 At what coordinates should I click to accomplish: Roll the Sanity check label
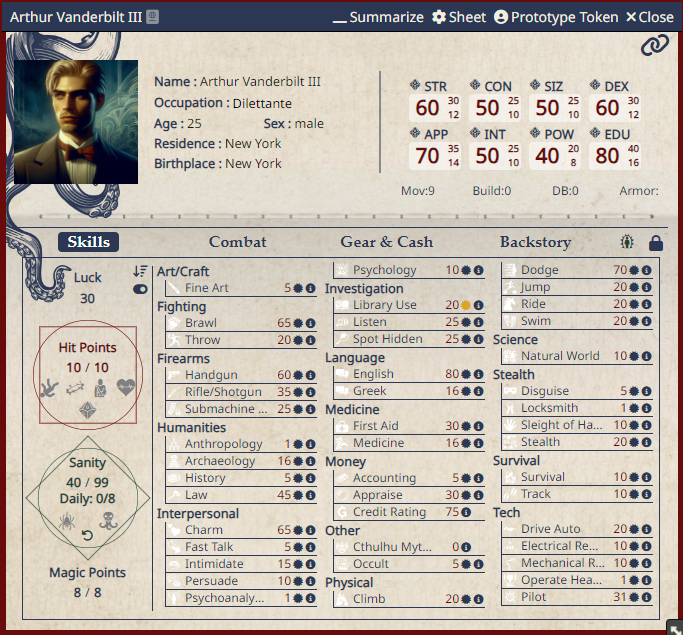coord(87,463)
